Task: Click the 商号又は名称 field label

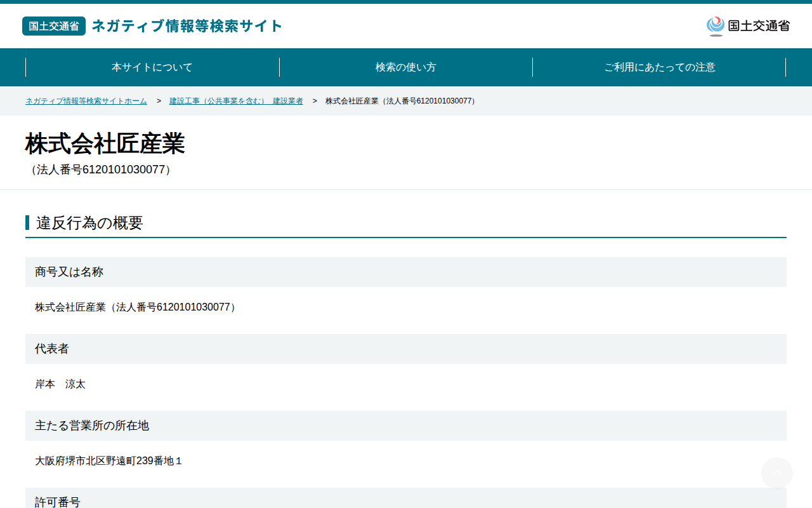Action: (x=69, y=272)
